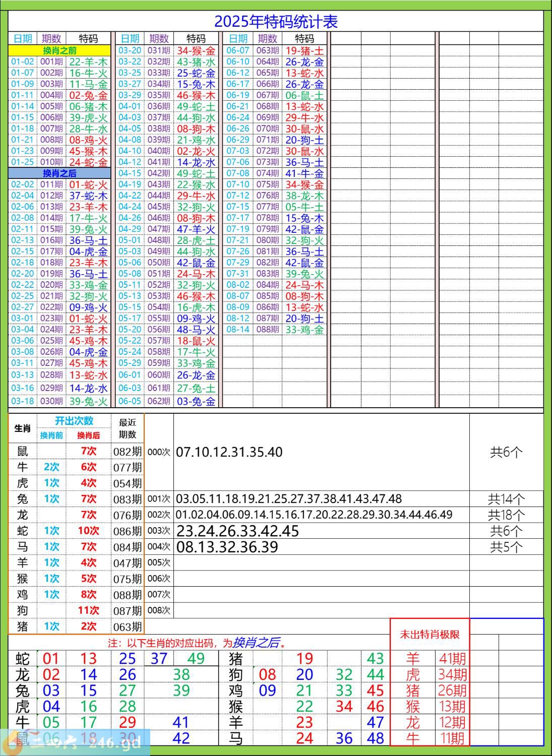Select the number list 08.13.32.36.39
Viewport: 552px width, 756px height.
(227, 547)
